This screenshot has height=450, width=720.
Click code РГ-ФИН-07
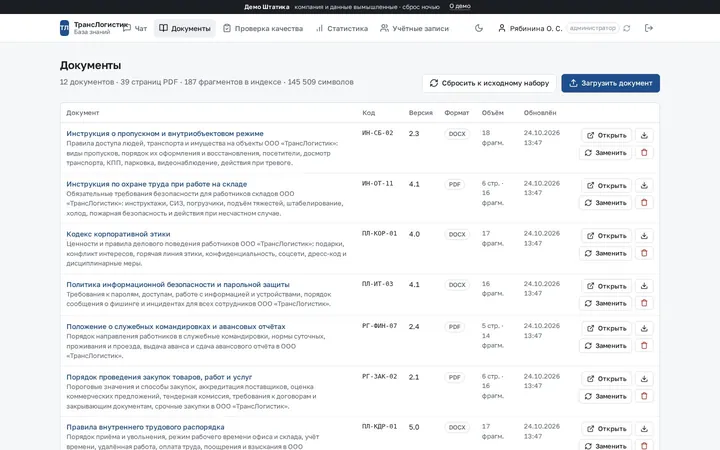coord(379,326)
